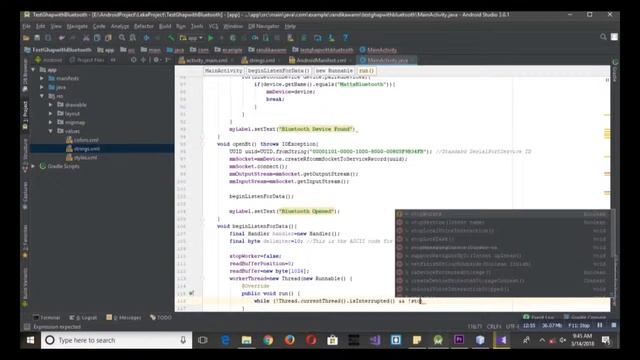Collapse the app module tree node
This screenshot has height=360, width=640.
(33, 70)
